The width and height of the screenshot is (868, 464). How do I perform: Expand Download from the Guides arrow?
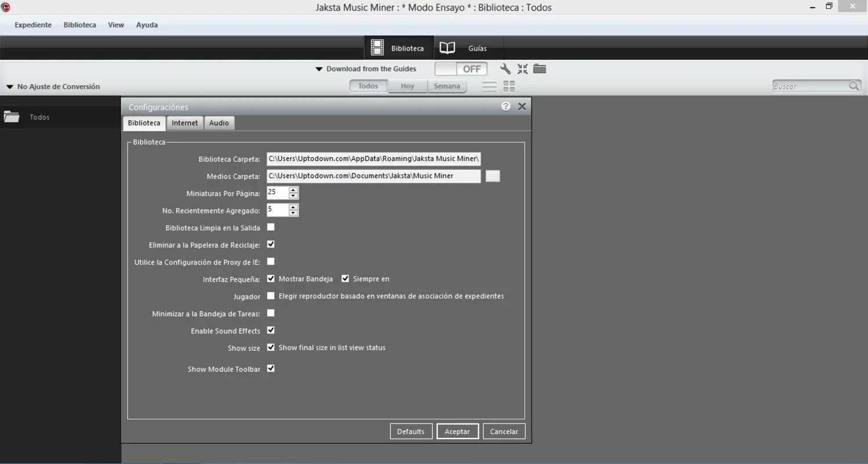point(319,69)
